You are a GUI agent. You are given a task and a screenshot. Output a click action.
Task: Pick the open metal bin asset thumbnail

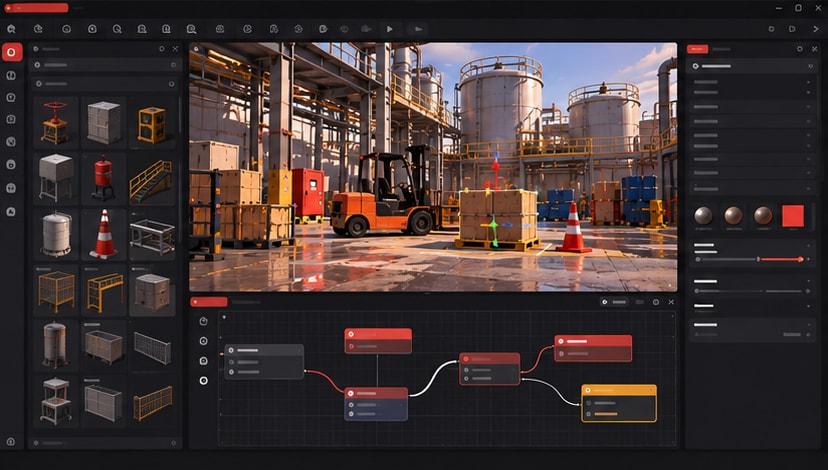pyautogui.click(x=104, y=346)
